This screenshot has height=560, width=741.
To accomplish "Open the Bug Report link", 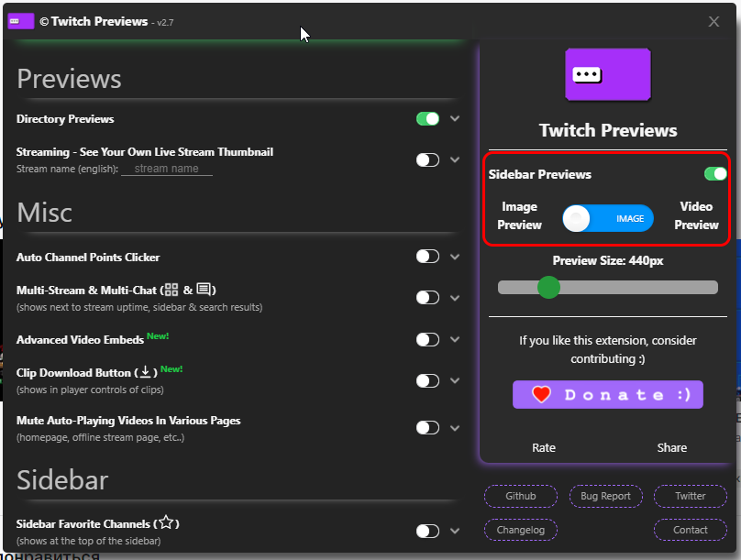I will [605, 496].
